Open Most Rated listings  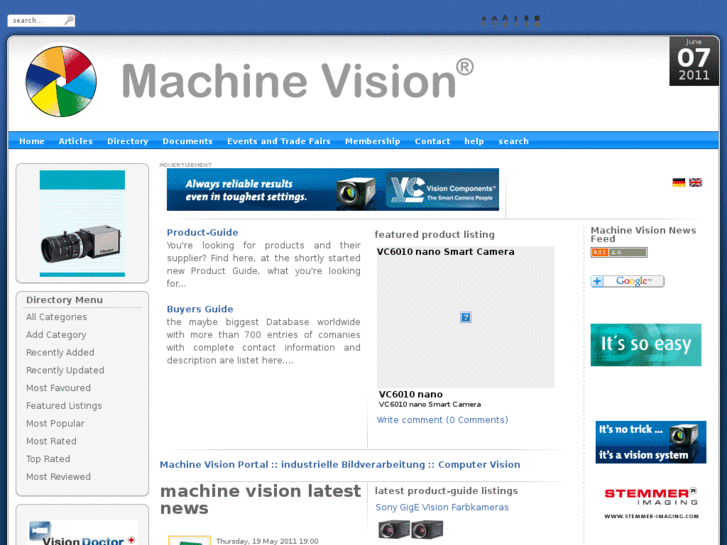(x=51, y=441)
